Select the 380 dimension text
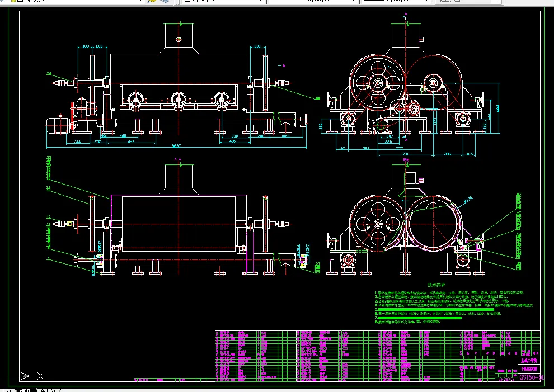Screen dimensions: 554x392 coord(234,136)
